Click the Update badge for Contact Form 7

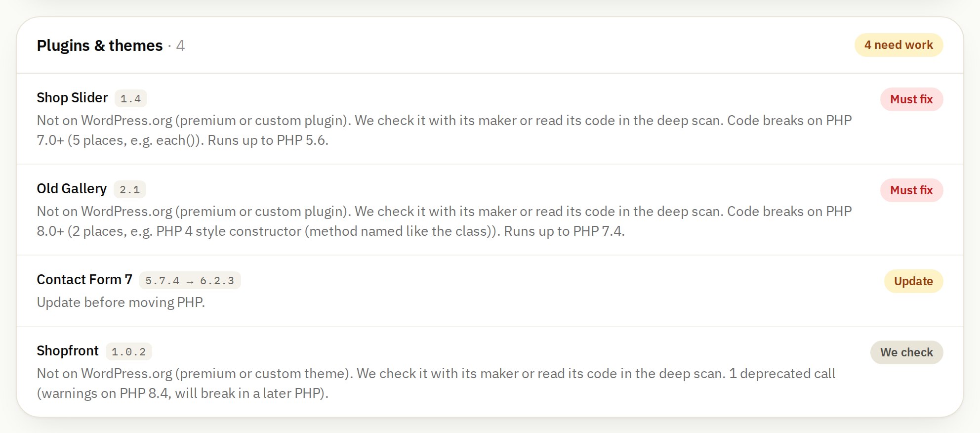pyautogui.click(x=913, y=281)
